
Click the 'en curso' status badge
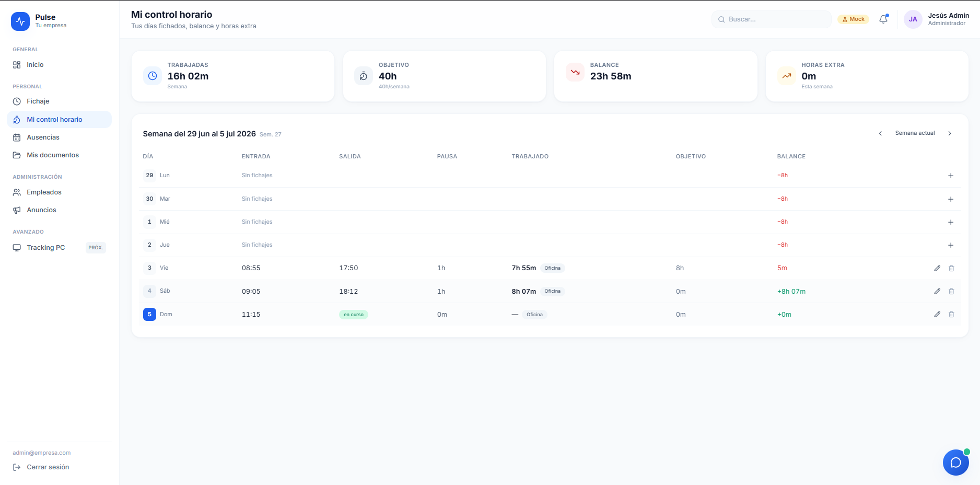[x=354, y=315]
